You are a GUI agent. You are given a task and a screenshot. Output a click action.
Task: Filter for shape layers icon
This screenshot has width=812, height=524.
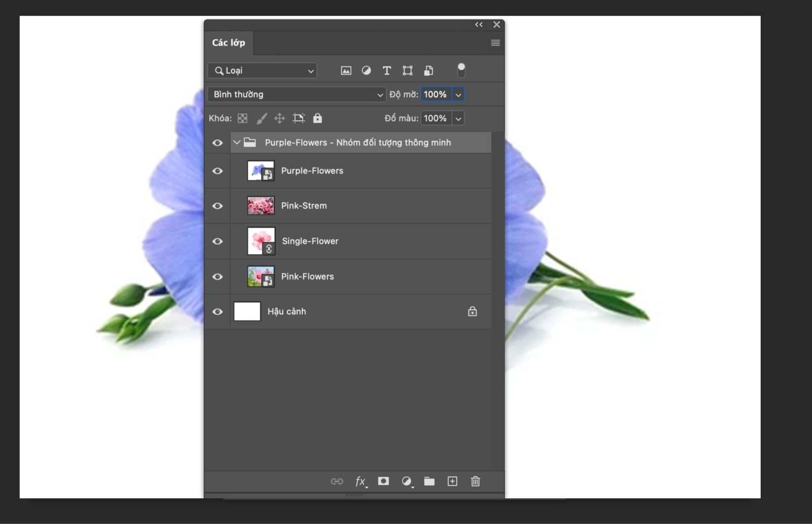pyautogui.click(x=408, y=71)
